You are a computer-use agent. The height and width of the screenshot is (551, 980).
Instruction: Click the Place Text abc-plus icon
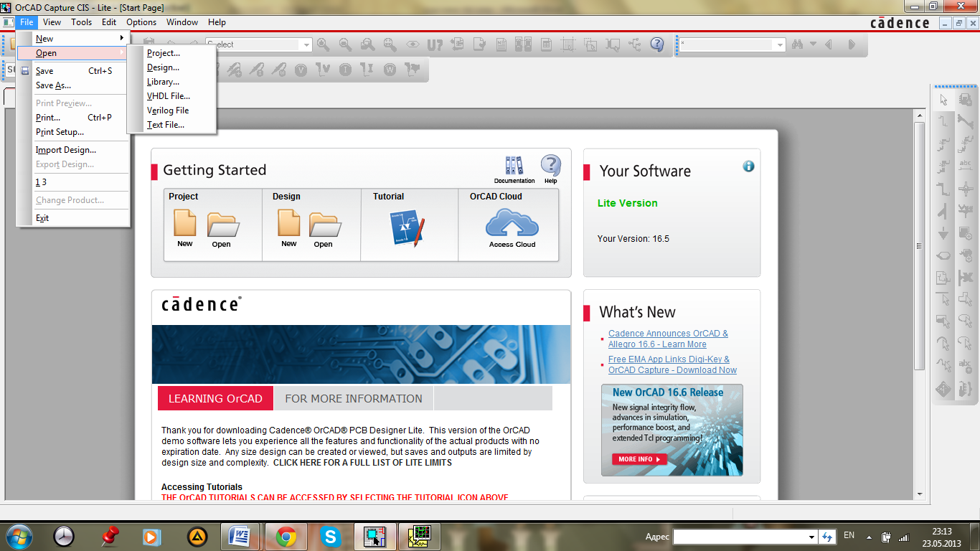tap(966, 367)
